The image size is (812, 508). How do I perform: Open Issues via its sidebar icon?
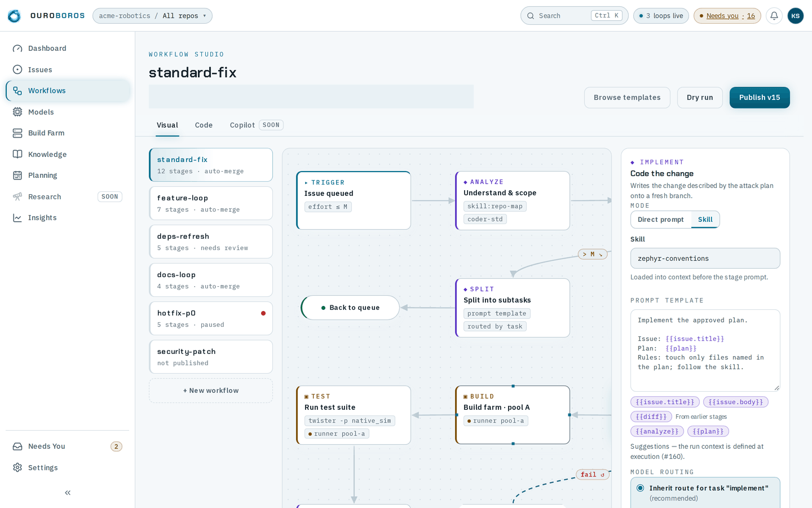coord(17,70)
